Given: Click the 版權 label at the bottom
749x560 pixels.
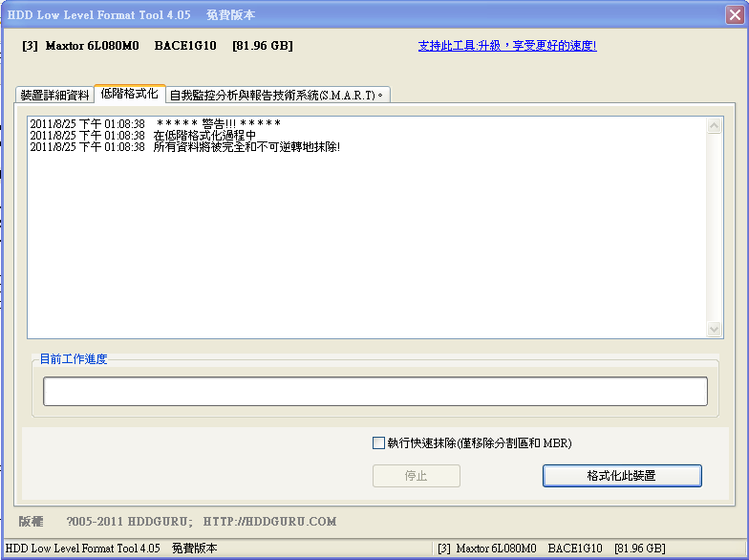Looking at the screenshot, I should 31,522.
